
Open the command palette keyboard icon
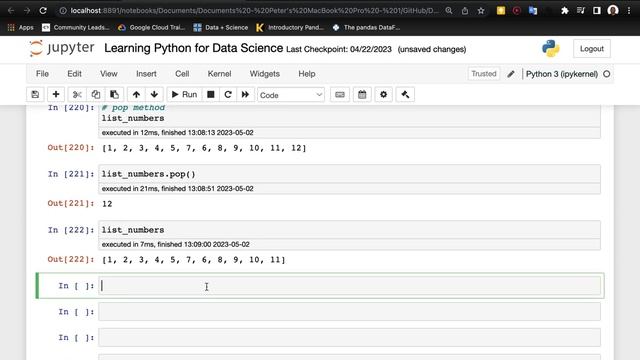coord(340,95)
